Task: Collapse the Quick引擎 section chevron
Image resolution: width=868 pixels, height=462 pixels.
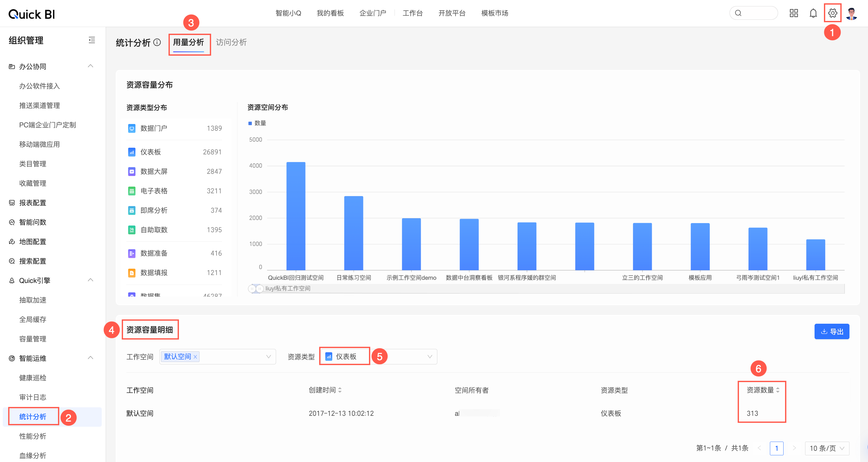Action: [x=90, y=280]
